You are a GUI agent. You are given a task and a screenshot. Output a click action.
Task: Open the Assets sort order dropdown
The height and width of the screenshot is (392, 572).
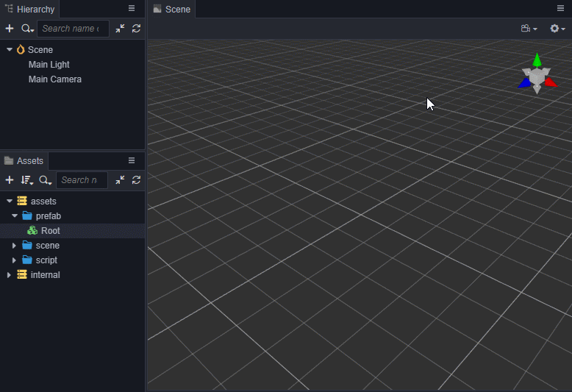[27, 180]
